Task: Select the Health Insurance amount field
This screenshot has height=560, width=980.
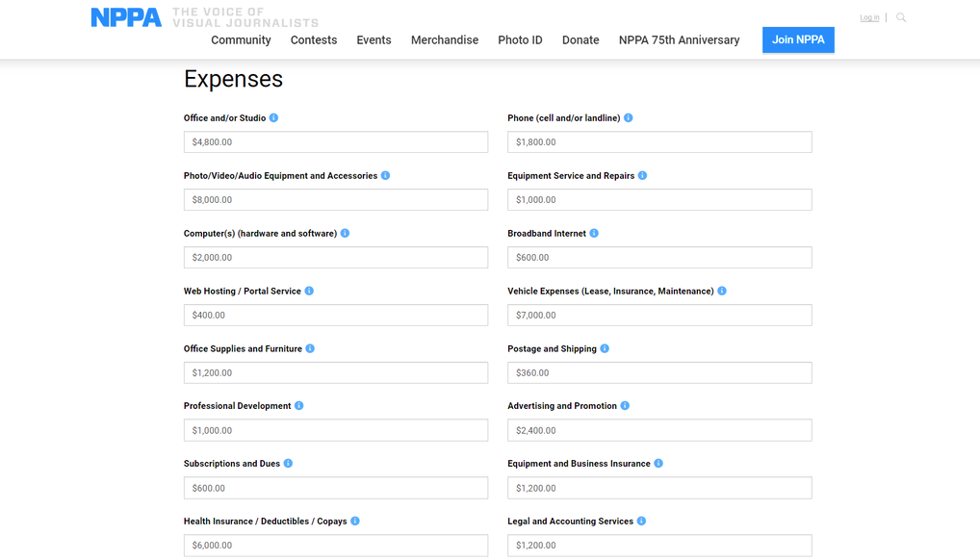Action: [336, 545]
